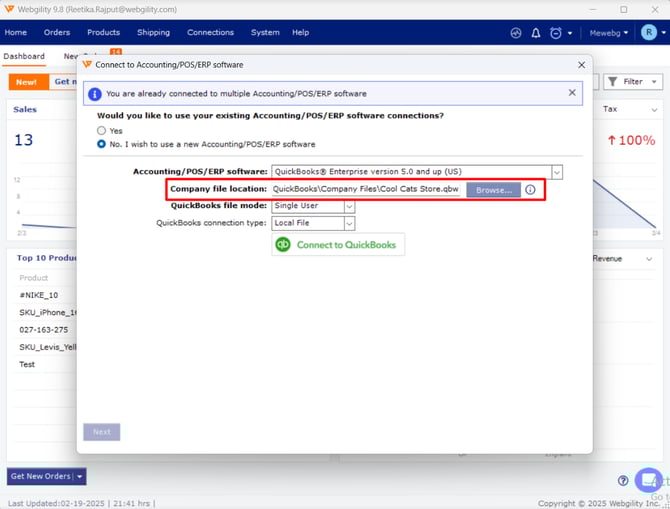Click the activity monitor icon in the header

(516, 33)
